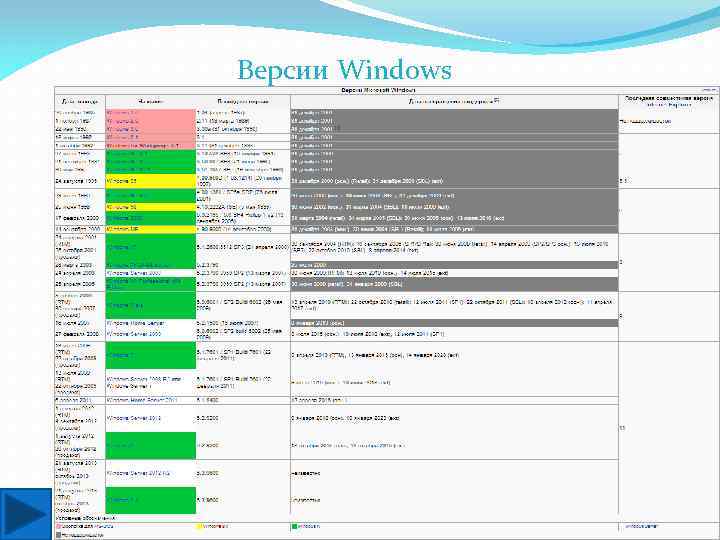Open the 'Windows Vista' link
720x540 pixels.
[125, 305]
